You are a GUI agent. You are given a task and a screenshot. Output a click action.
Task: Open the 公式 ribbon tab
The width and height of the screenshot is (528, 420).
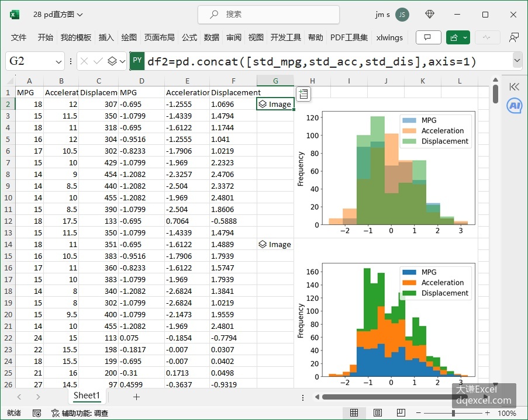click(x=189, y=37)
